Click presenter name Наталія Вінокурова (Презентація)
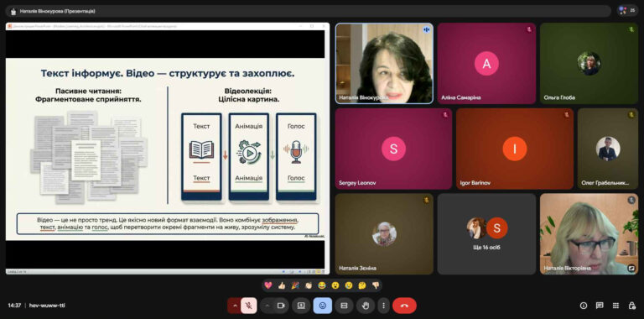This screenshot has height=319, width=644. pyautogui.click(x=58, y=11)
